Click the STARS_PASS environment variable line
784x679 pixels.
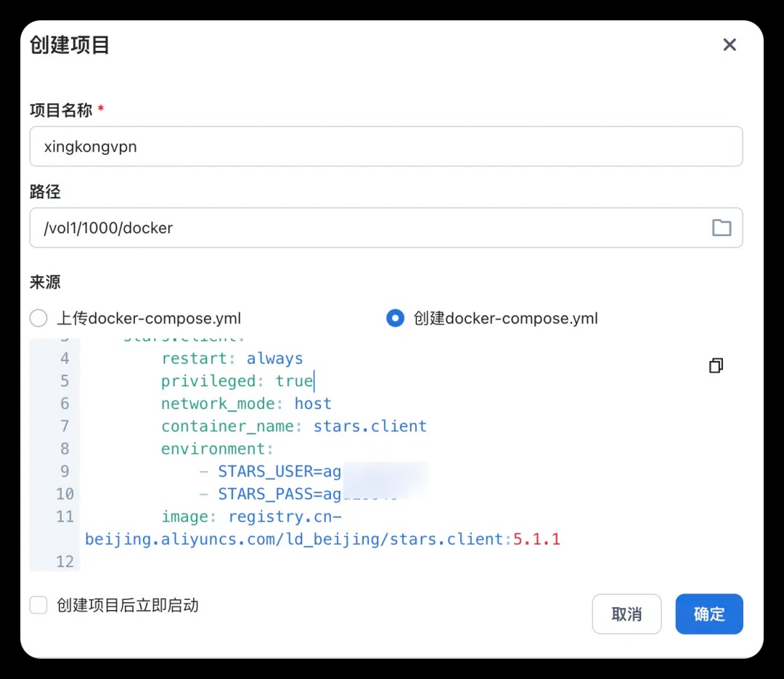[x=279, y=494]
